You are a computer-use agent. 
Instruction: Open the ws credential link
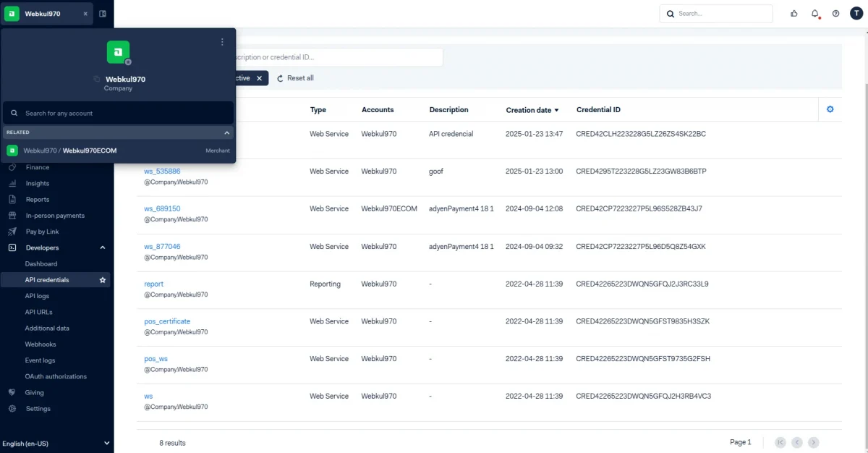(148, 396)
